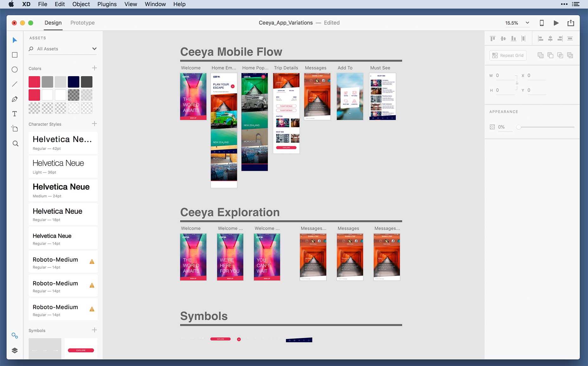Select the Zoom magnifier tool
Image resolution: width=588 pixels, height=366 pixels.
click(15, 143)
